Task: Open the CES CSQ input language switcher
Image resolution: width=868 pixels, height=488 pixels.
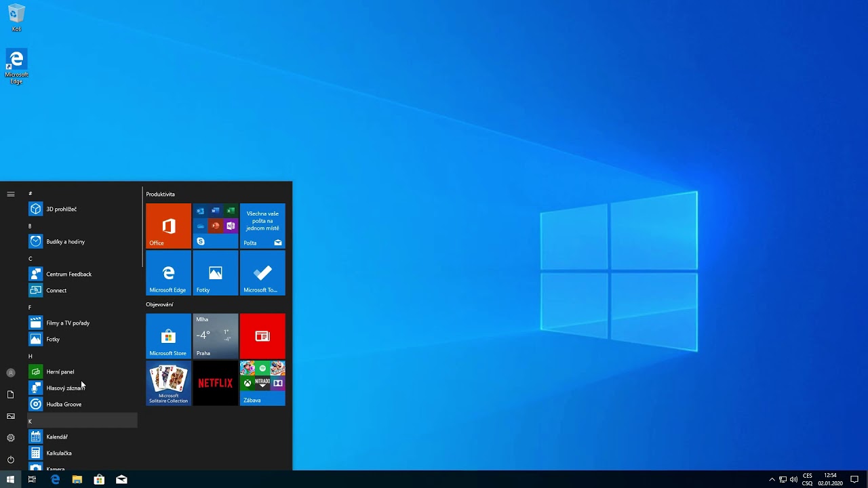Action: coord(807,479)
